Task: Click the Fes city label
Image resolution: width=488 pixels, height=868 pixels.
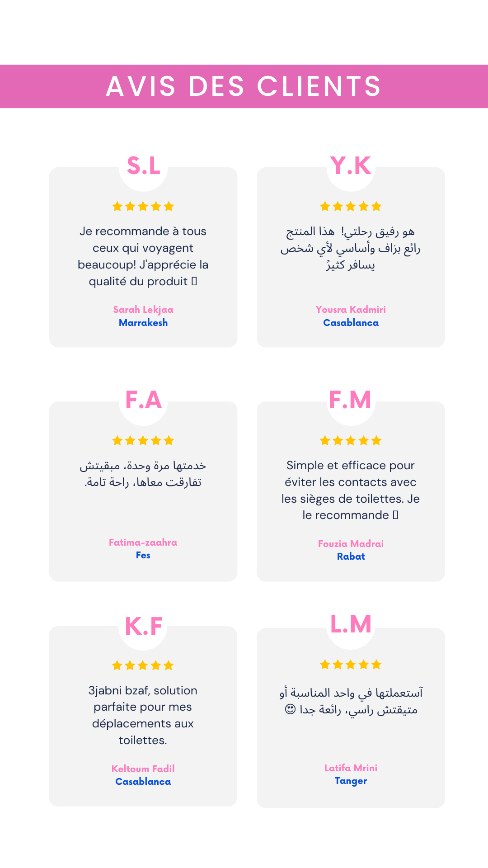Action: pyautogui.click(x=143, y=555)
